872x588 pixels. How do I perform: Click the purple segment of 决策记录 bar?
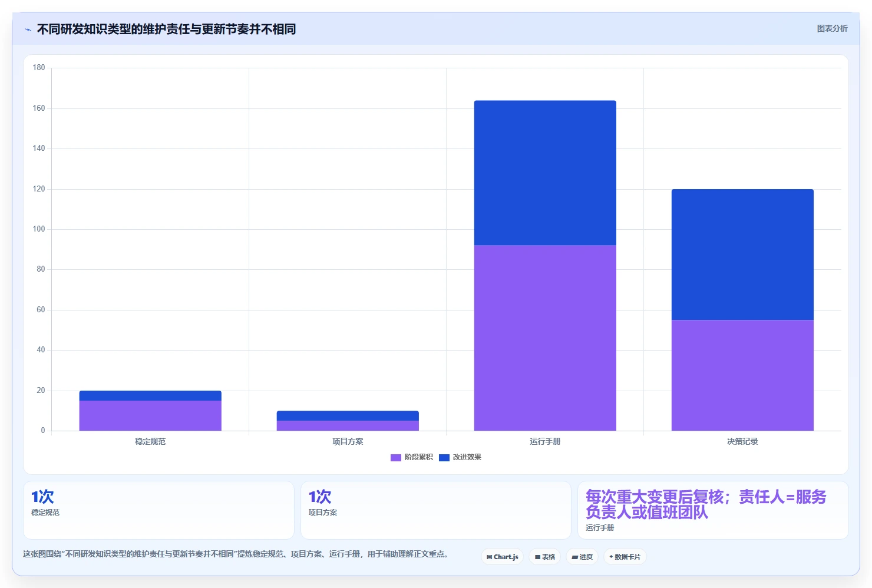[x=742, y=375]
